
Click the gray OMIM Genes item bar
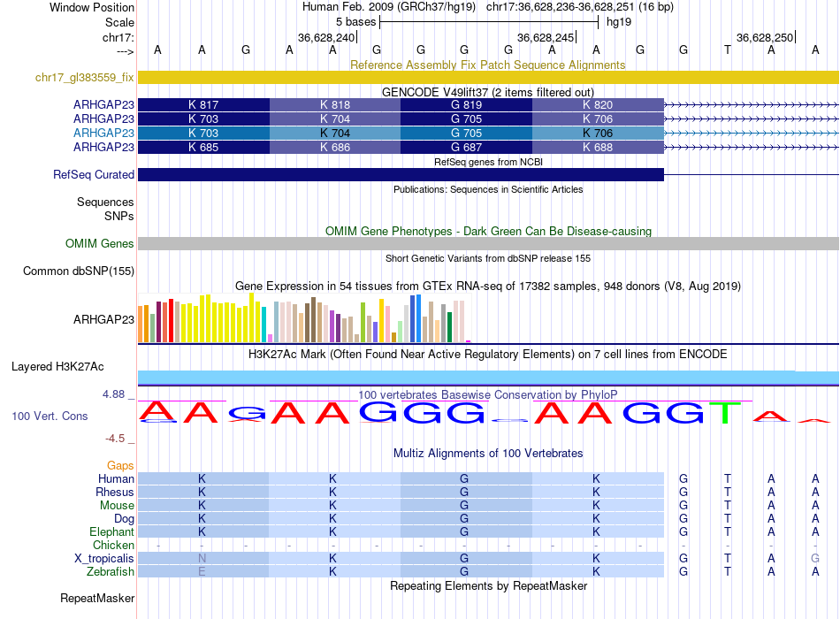click(x=488, y=243)
